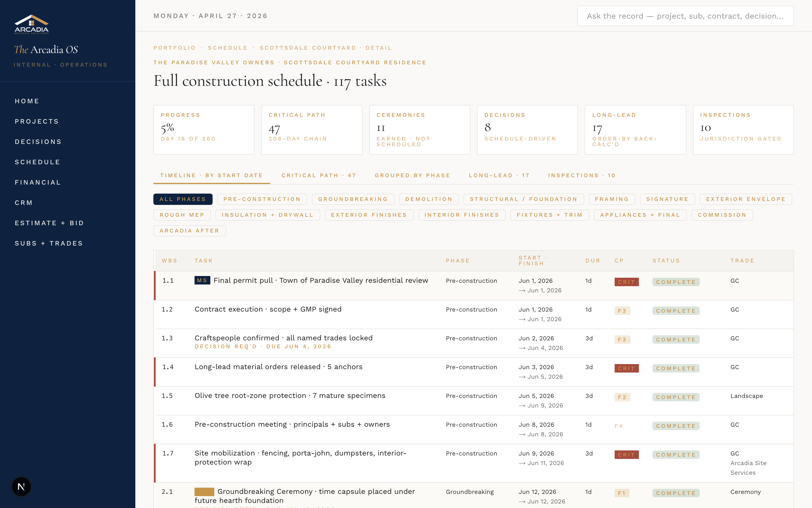This screenshot has height=508, width=812.
Task: Filter by Framing phase
Action: [612, 199]
